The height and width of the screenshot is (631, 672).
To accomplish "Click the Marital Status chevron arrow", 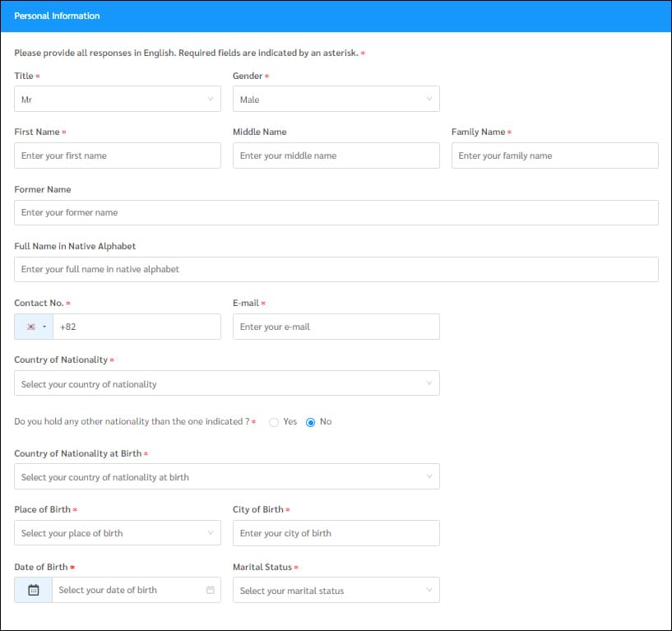I will click(429, 589).
